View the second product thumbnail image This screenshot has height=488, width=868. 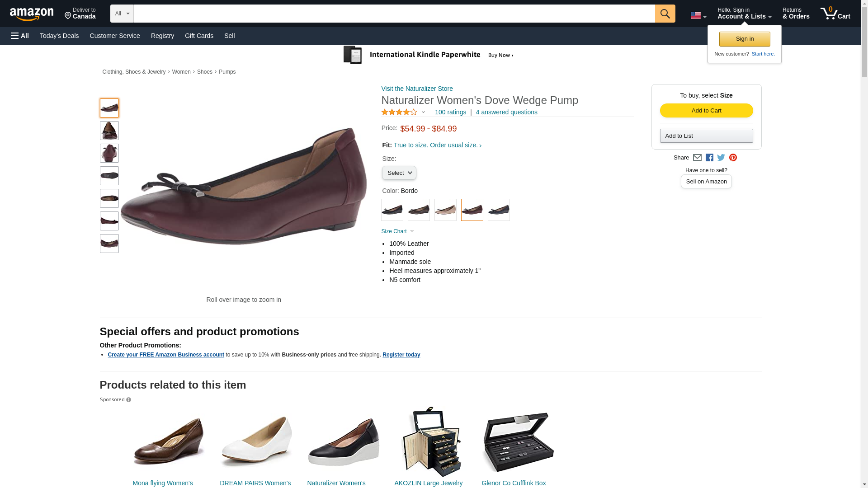pyautogui.click(x=109, y=131)
